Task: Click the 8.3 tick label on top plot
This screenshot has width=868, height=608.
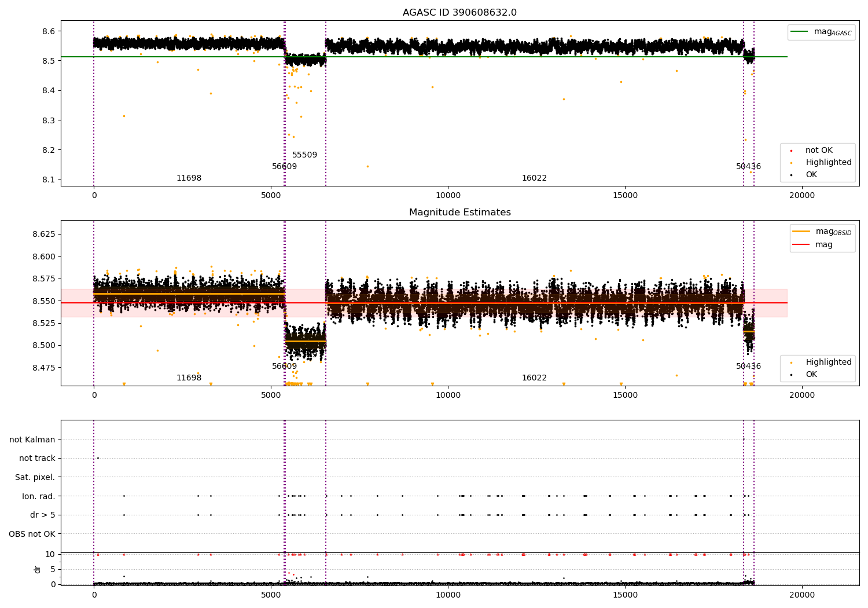Action: [48, 120]
